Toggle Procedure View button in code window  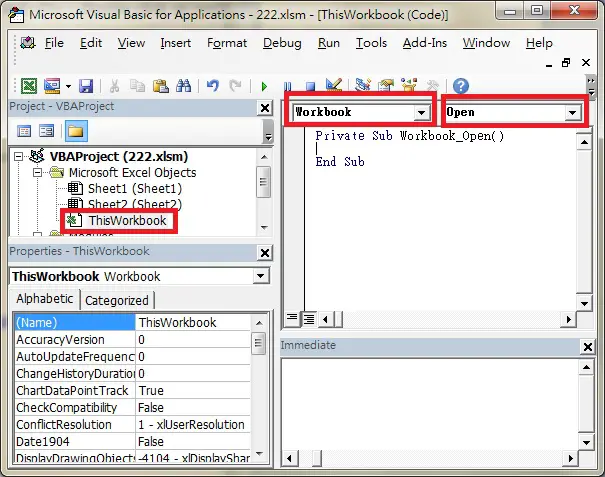(x=292, y=319)
